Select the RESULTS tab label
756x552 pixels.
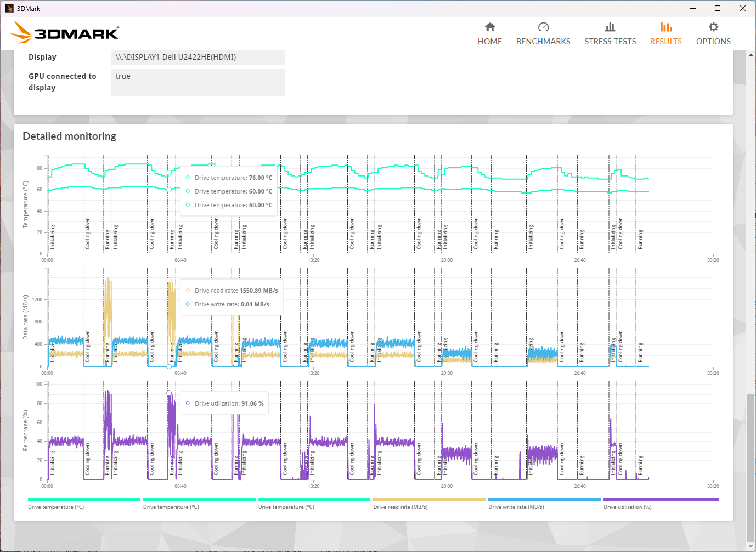(x=665, y=42)
